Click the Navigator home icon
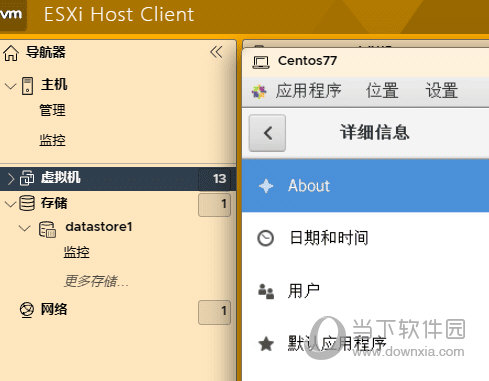The height and width of the screenshot is (381, 489). click(x=11, y=53)
